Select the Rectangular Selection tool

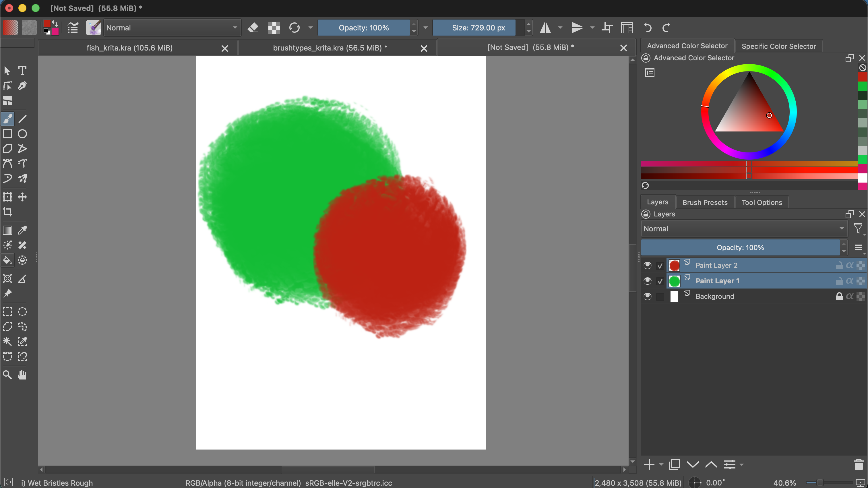7,312
